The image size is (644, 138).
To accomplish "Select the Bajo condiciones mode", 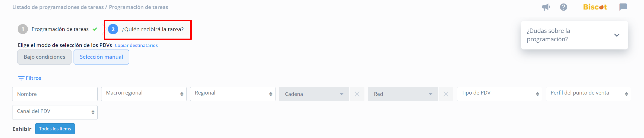I will click(x=44, y=57).
